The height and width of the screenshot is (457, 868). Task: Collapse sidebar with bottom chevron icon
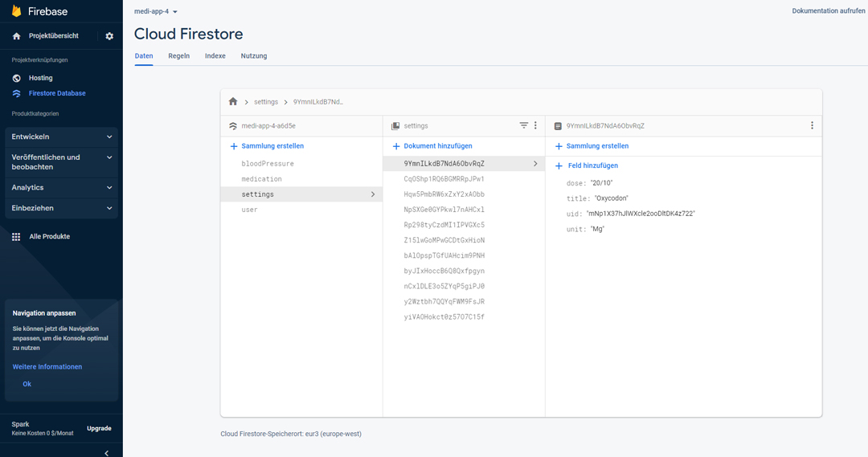pos(106,453)
